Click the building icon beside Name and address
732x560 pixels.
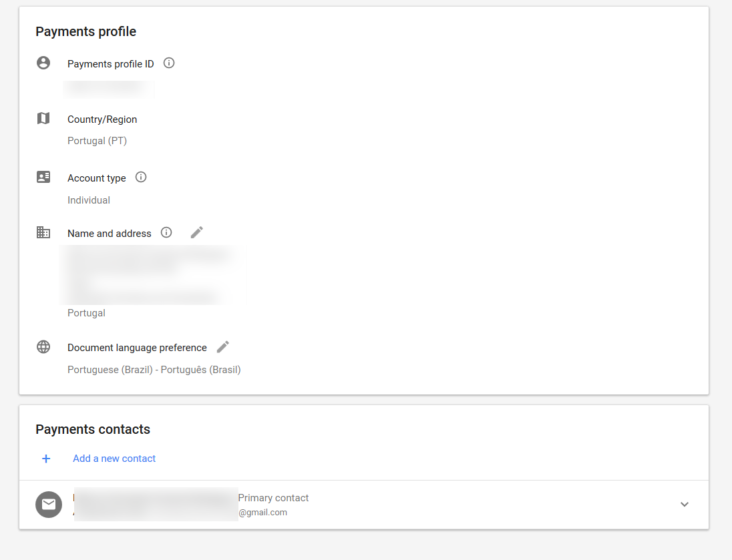pos(43,233)
